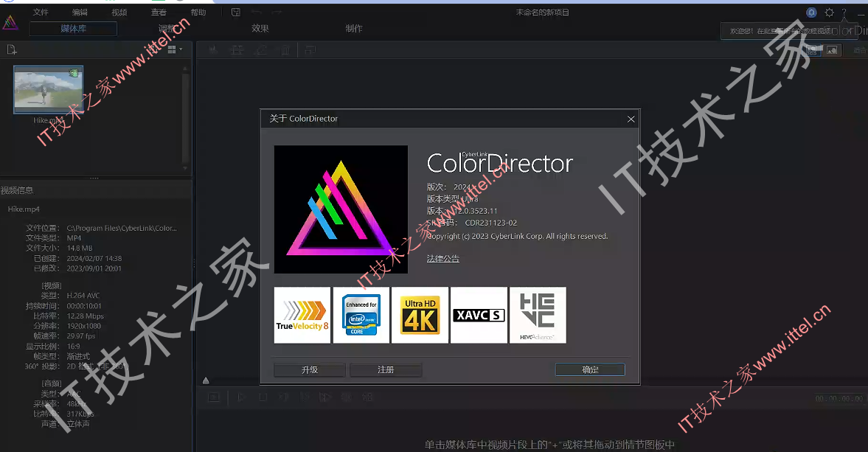This screenshot has width=868, height=452.
Task: Click the previous frame playback button
Action: pyautogui.click(x=284, y=397)
